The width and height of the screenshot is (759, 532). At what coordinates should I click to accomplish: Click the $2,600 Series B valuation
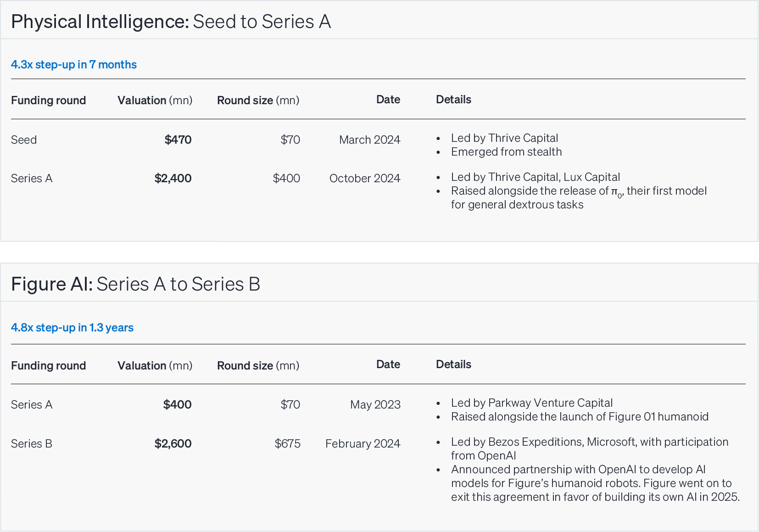tap(173, 444)
